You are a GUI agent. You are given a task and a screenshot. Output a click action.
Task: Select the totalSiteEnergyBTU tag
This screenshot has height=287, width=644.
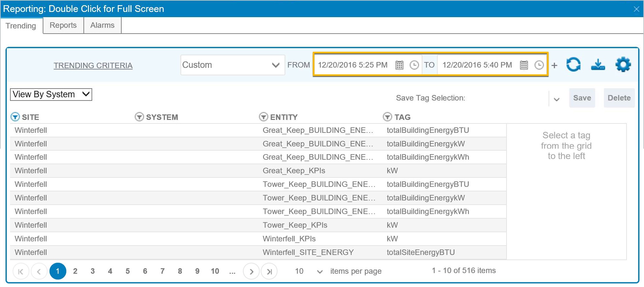(420, 252)
